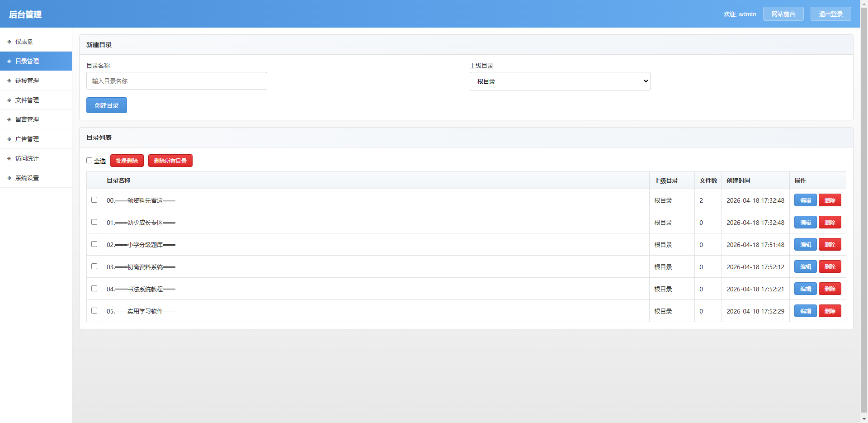Click the diamond icon beside 系统设置
The image size is (868, 423).
9,178
